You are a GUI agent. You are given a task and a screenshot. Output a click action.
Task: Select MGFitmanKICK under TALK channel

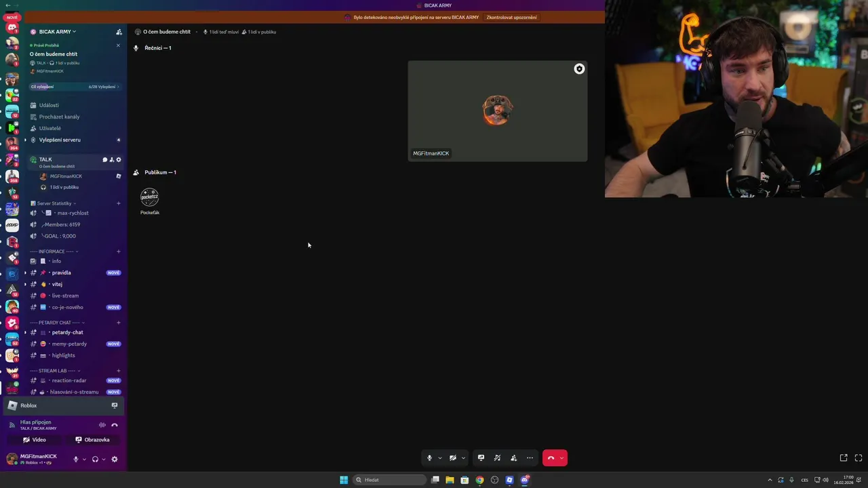point(66,176)
